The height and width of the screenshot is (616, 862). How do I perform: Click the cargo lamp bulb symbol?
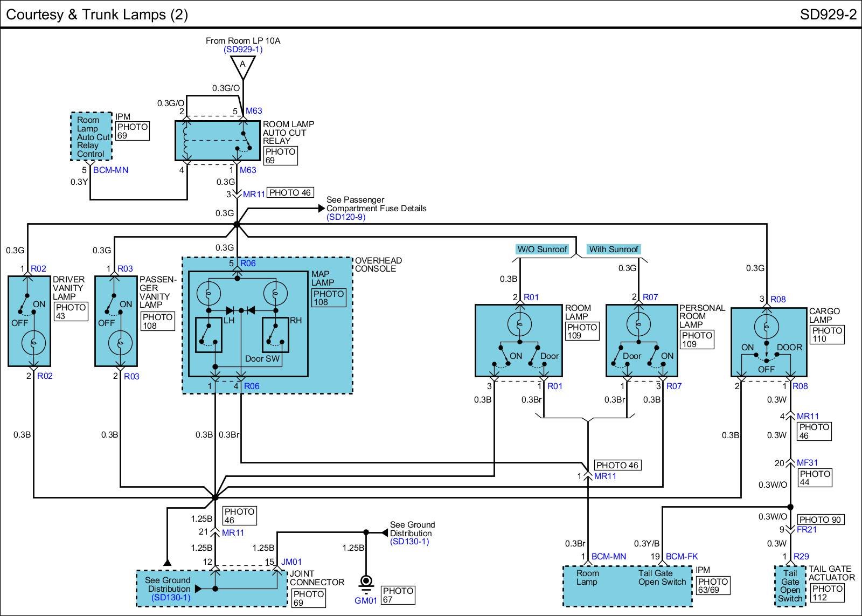[x=766, y=327]
